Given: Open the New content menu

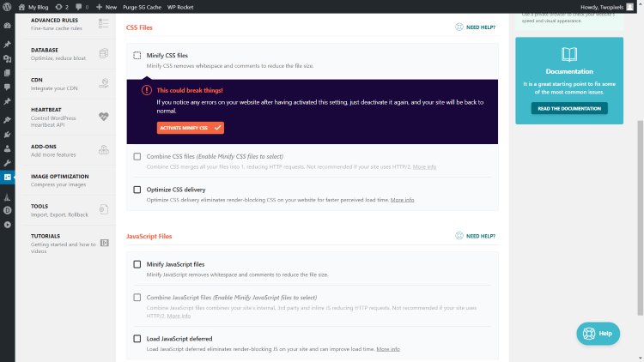Looking at the screenshot, I should [106, 7].
